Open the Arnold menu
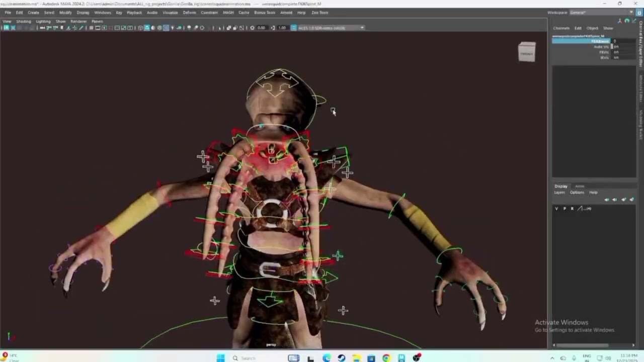This screenshot has height=362, width=644. point(286,13)
